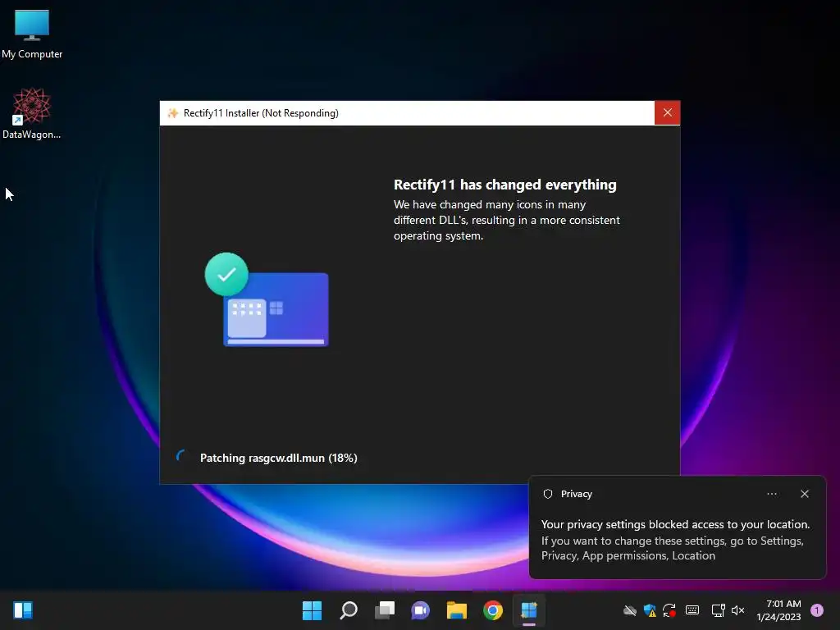Click the muted volume tray icon
The image size is (840, 630).
737,610
